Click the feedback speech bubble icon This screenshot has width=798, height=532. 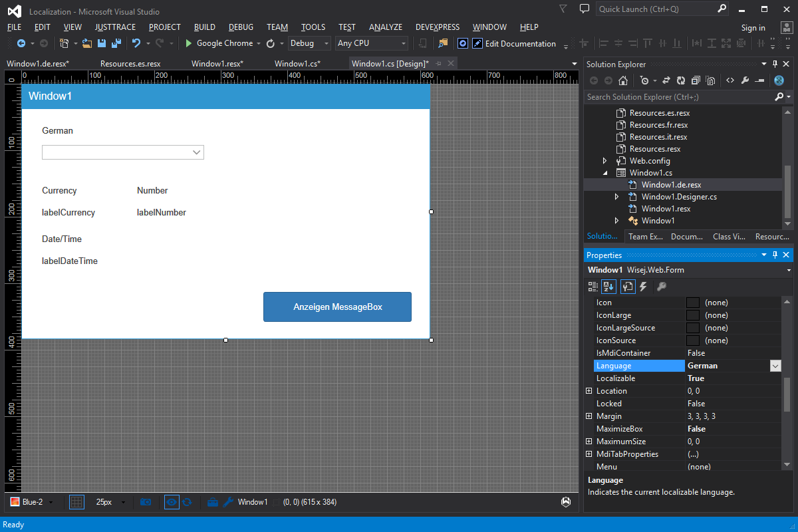585,9
